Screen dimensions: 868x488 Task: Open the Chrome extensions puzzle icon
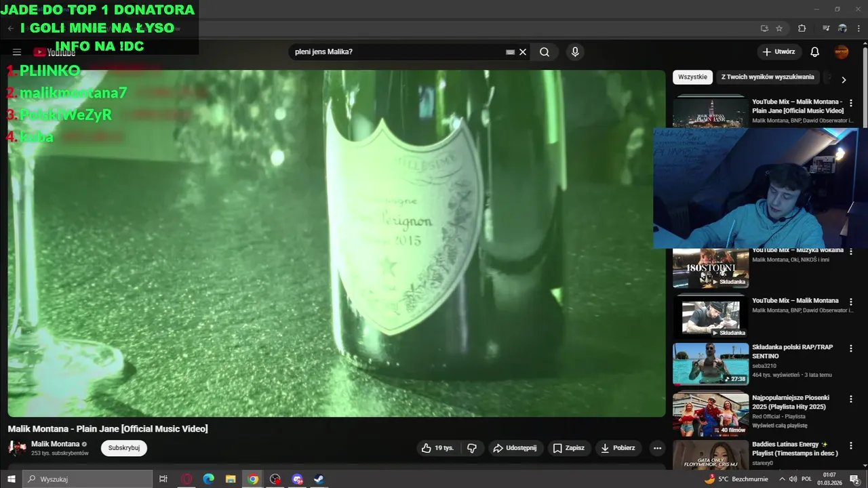802,28
